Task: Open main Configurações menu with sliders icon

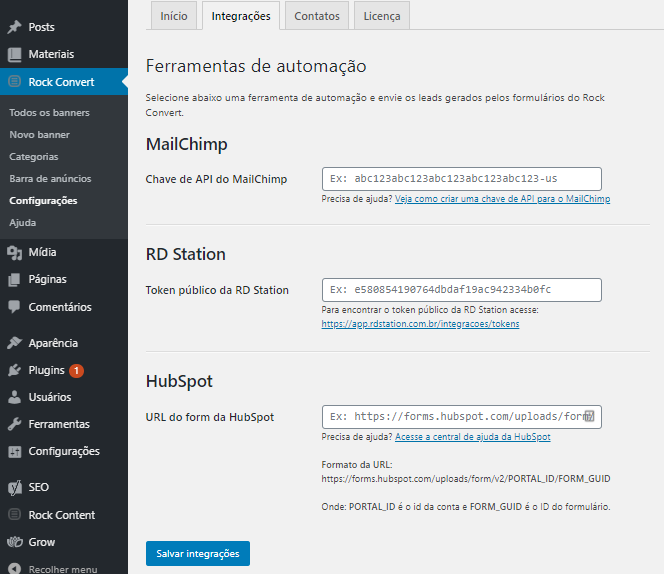Action: pos(64,452)
